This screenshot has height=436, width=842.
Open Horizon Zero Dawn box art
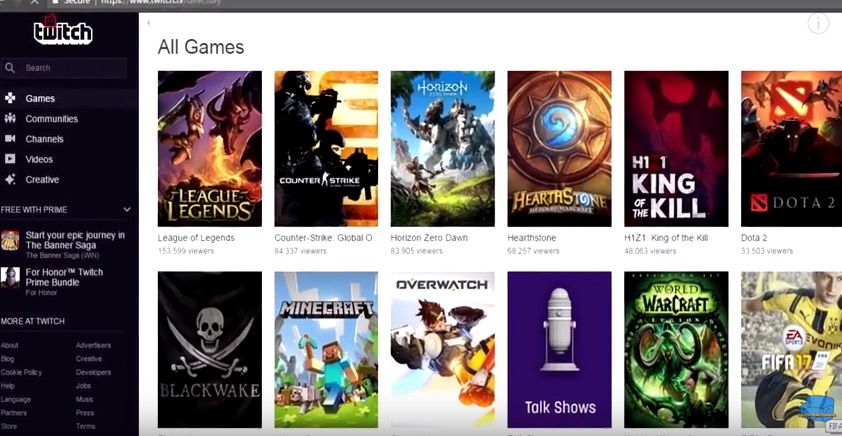click(x=443, y=149)
